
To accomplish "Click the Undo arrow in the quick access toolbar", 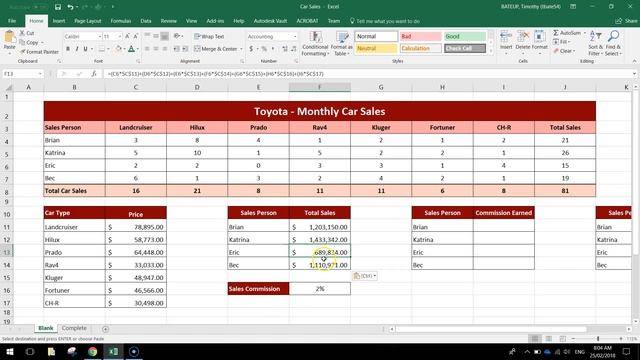I will 70,7.
